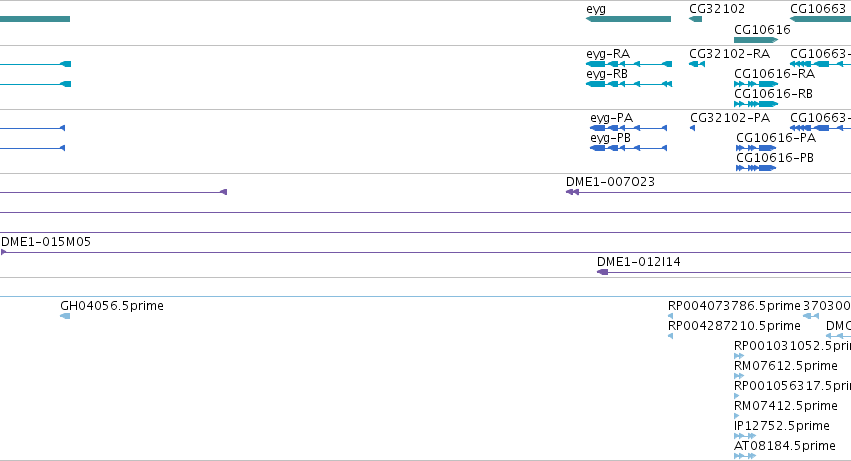Click the IP12752.5prime EST glyph

(745, 436)
